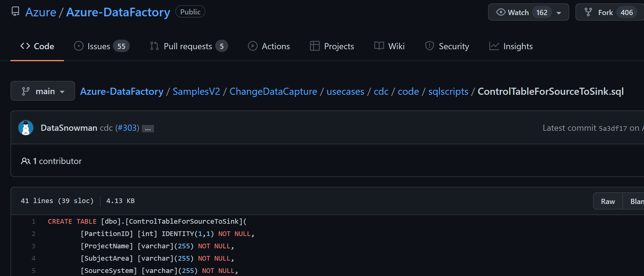Open the Pull requests tab
This screenshot has width=644, height=276.
(189, 46)
